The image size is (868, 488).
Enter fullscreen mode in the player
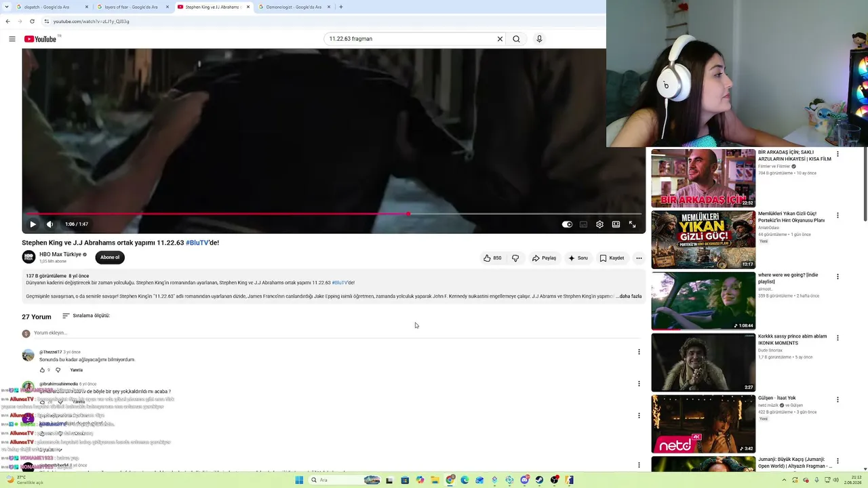[632, 224]
